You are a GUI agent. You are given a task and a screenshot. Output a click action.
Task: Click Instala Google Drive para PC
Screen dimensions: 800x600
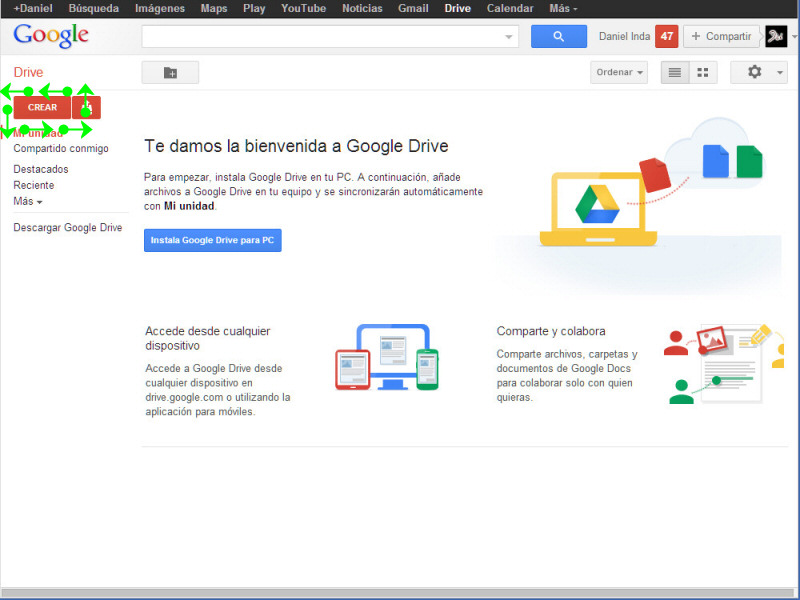pos(213,240)
